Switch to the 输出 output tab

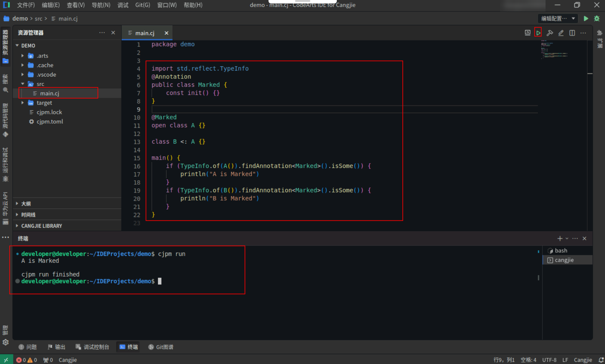coord(56,347)
